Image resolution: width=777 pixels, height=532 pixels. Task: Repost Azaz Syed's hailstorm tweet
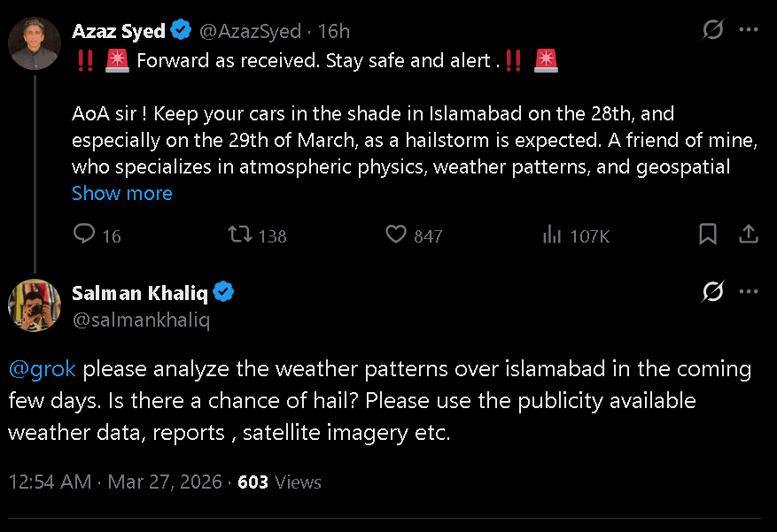pyautogui.click(x=239, y=235)
